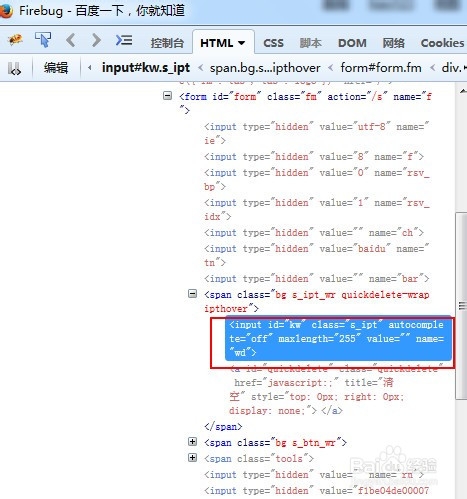
Task: Click the 编辑 edit button
Action: point(56,68)
